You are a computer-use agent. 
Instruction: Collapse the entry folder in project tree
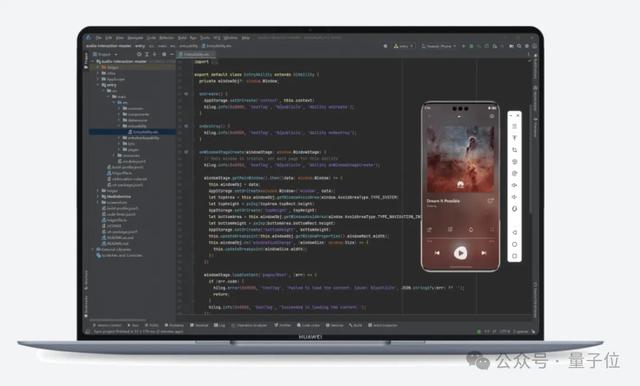coord(99,85)
